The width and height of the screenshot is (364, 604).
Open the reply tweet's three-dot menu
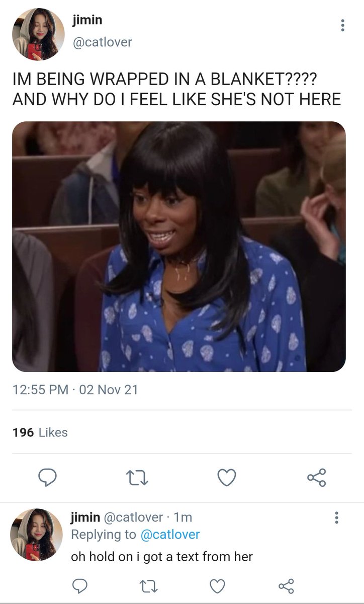pos(336,517)
